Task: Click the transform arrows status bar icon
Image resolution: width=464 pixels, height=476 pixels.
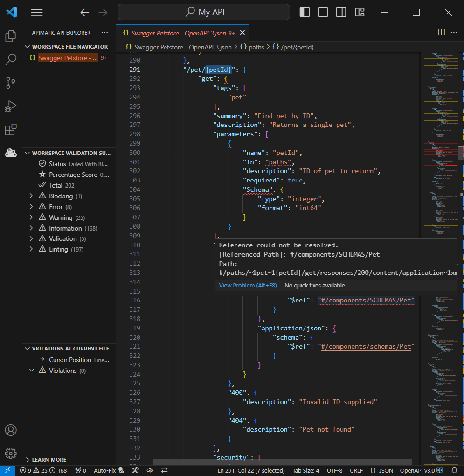Action: coord(164,470)
